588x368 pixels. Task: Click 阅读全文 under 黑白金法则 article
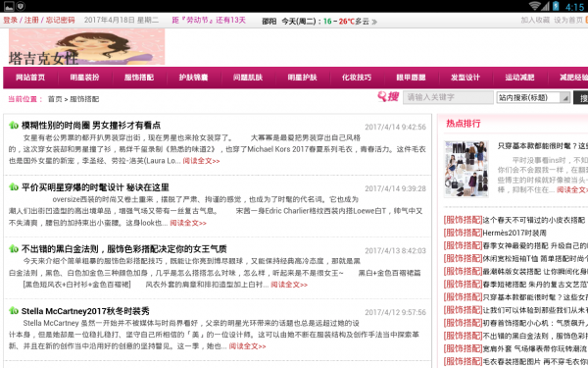point(289,285)
